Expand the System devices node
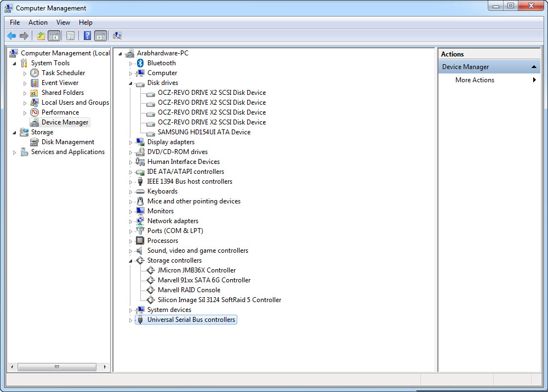The height and width of the screenshot is (392, 548). 131,310
